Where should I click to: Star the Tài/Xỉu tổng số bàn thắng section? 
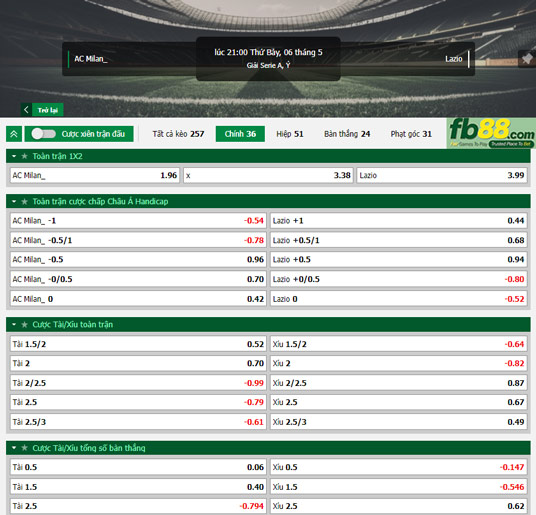tap(24, 448)
